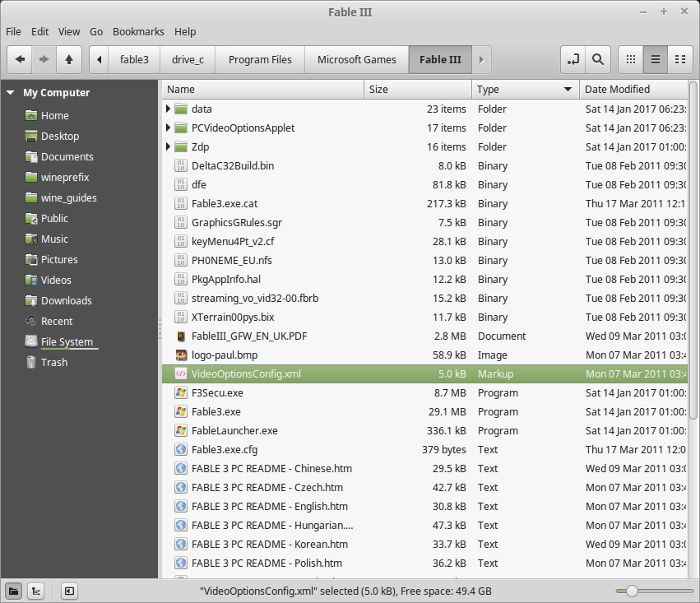Open Recent in the sidebar

point(57,321)
